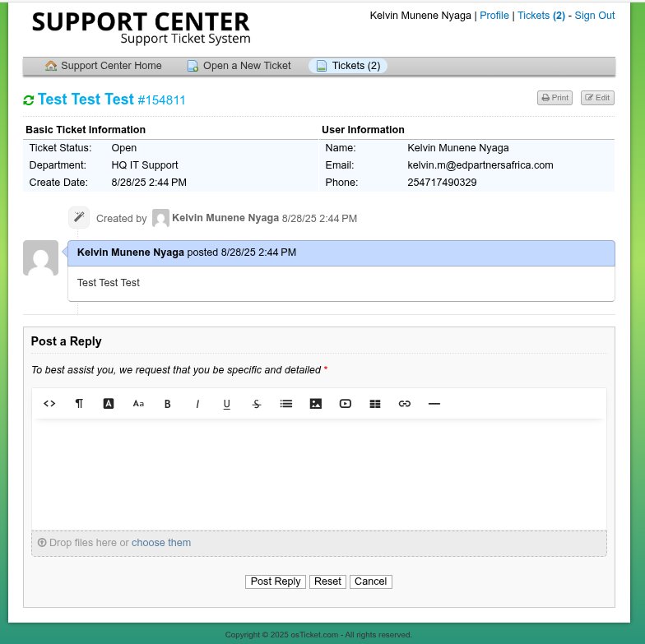Image resolution: width=645 pixels, height=644 pixels.
Task: Insert a table into the reply
Action: [375, 404]
